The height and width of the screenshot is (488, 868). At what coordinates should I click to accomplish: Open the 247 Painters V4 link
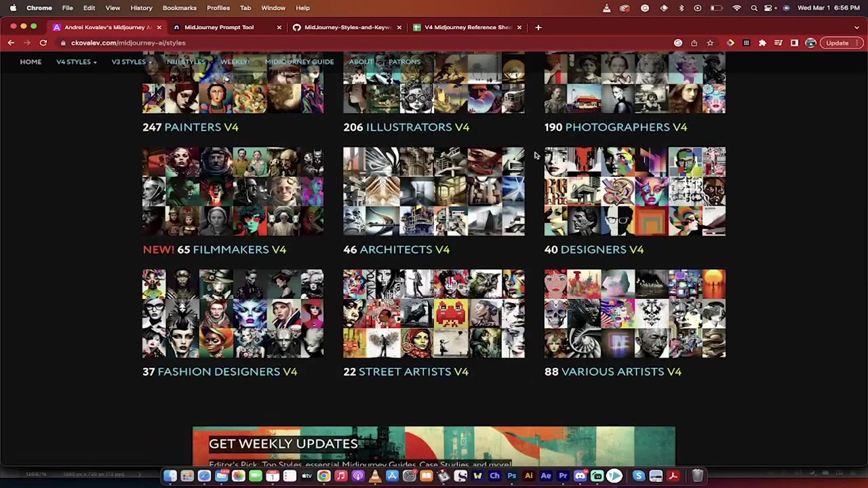click(x=191, y=127)
